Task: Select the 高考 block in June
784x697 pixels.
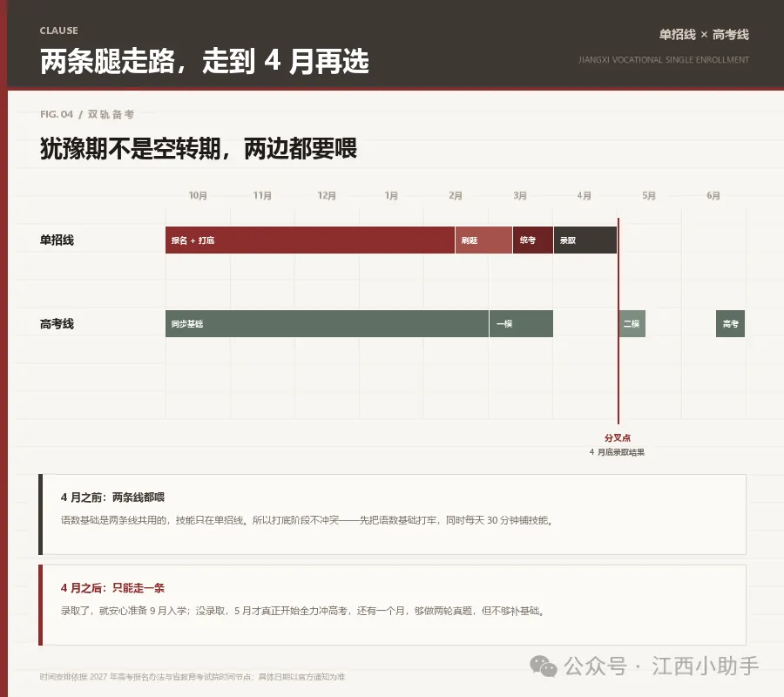Action: pos(731,323)
